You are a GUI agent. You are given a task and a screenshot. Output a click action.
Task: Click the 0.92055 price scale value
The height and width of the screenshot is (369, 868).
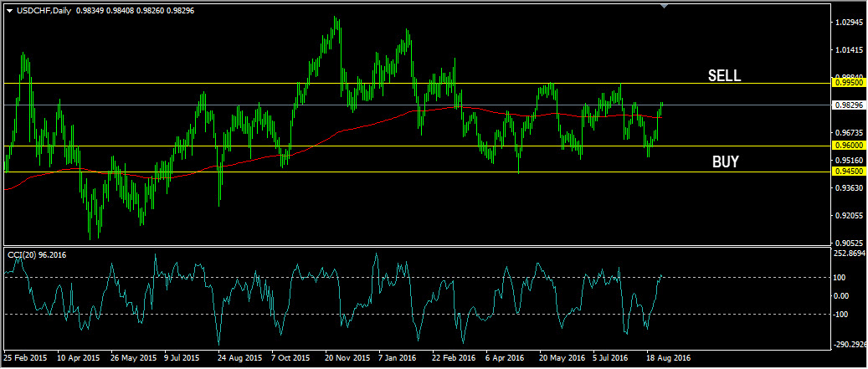(849, 215)
